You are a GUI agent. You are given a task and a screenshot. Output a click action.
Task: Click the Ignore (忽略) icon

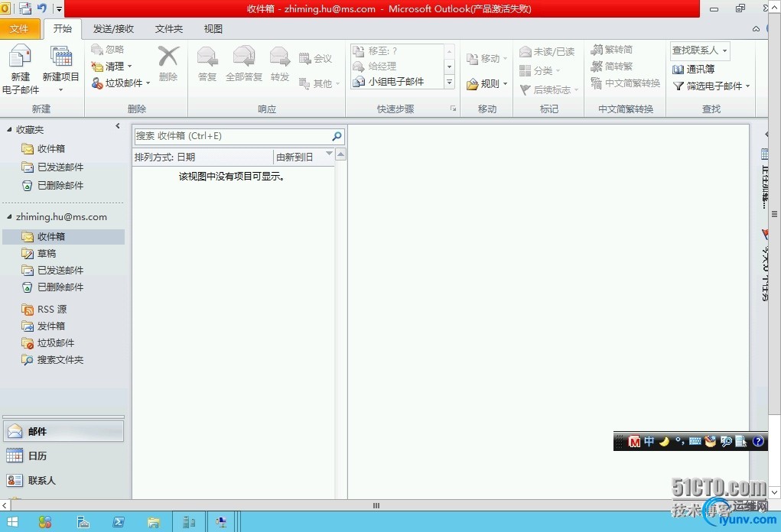tap(97, 49)
